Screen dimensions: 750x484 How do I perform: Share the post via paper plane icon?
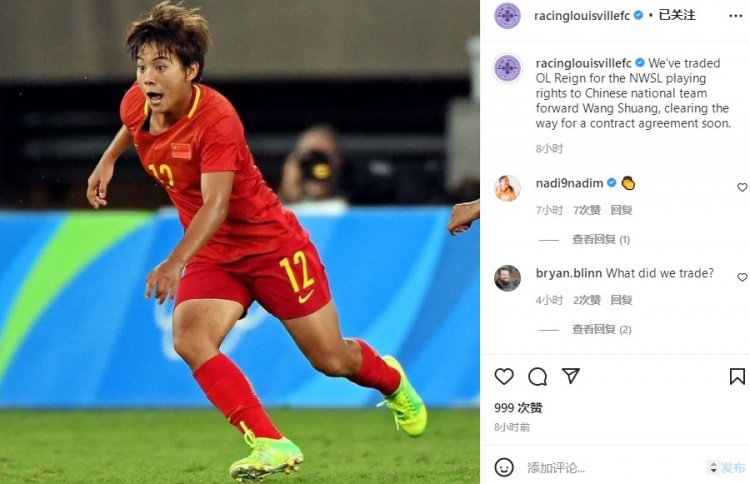(x=571, y=376)
